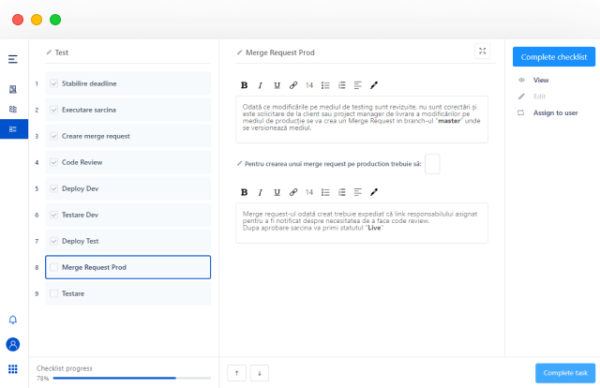The width and height of the screenshot is (600, 388).
Task: Open font size 14 in second editor toolbar
Action: 309,192
